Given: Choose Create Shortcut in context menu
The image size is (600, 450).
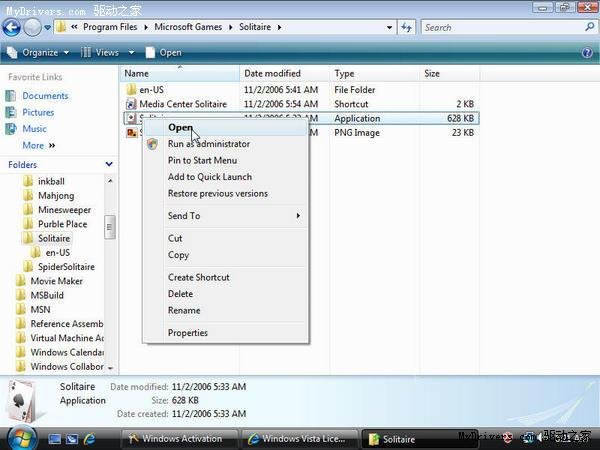Looking at the screenshot, I should (x=226, y=277).
